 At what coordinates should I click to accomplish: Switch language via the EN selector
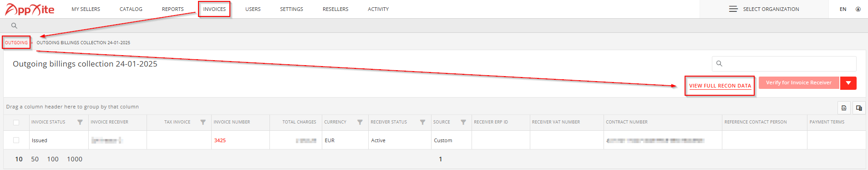[843, 9]
